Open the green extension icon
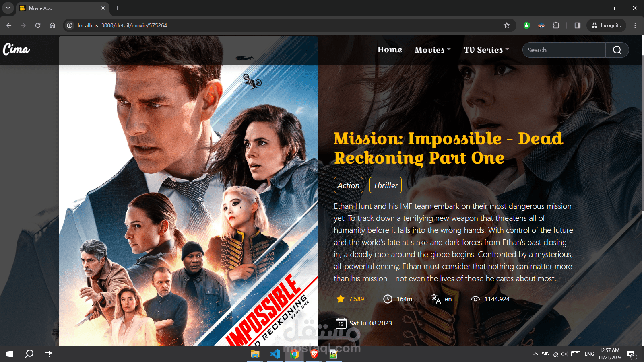 (x=527, y=25)
